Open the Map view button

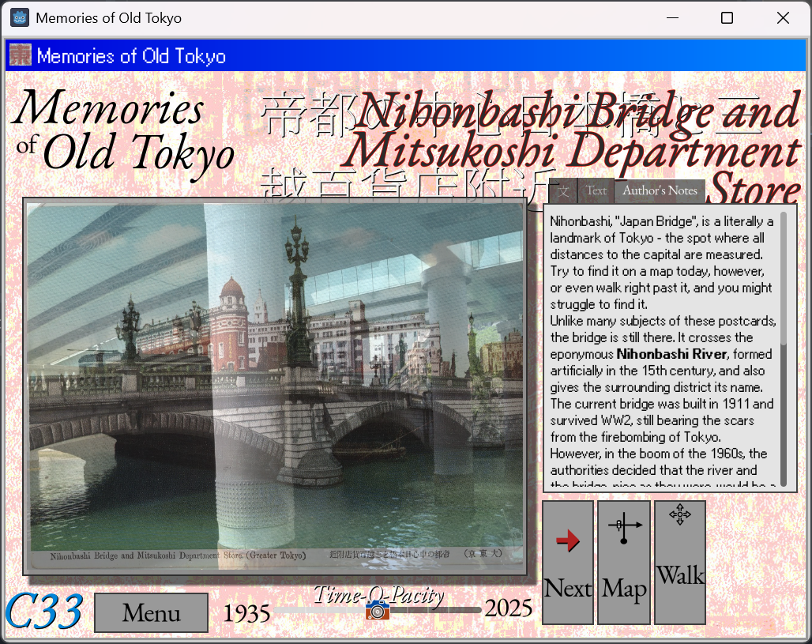coord(623,562)
